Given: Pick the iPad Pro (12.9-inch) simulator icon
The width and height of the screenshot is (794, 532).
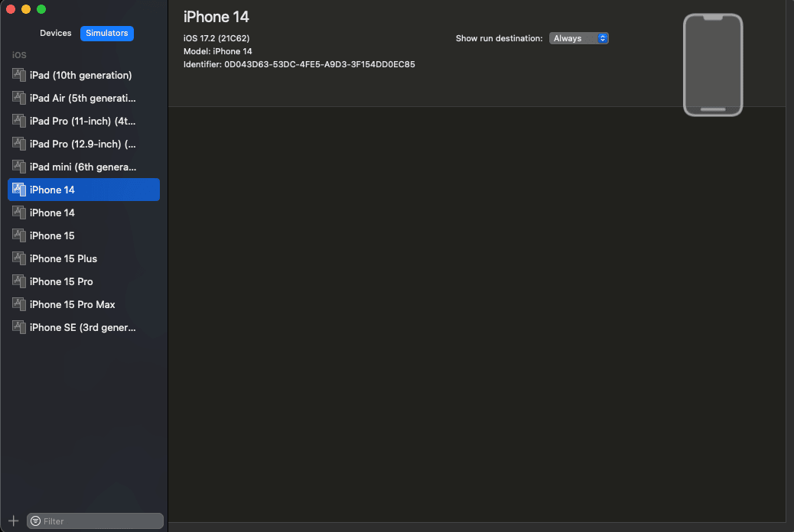Looking at the screenshot, I should (x=18, y=144).
